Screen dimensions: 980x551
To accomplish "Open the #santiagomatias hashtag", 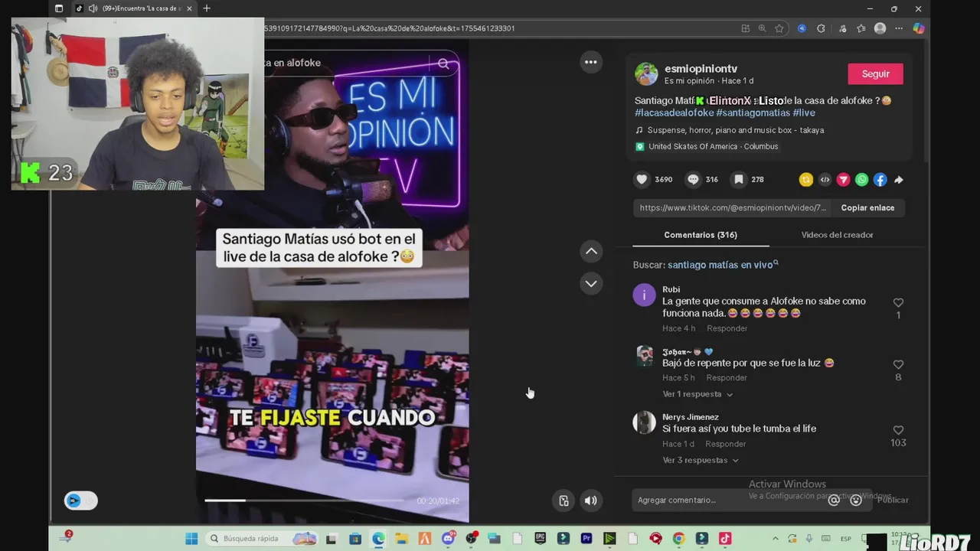I will click(753, 113).
